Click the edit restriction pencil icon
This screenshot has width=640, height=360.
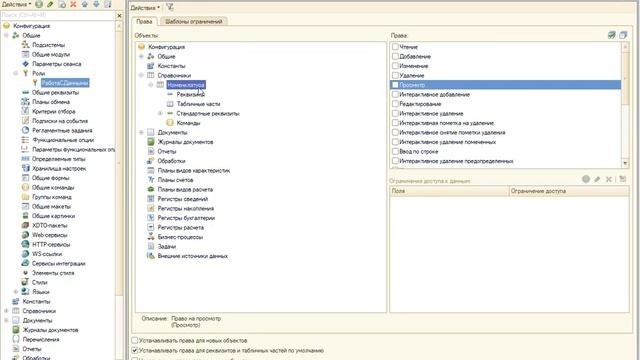coord(597,179)
